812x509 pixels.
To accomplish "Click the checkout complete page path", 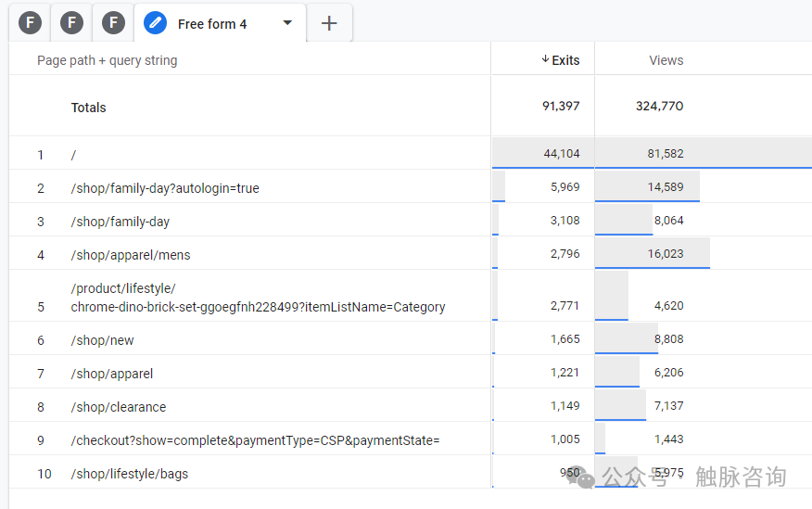I will (255, 440).
